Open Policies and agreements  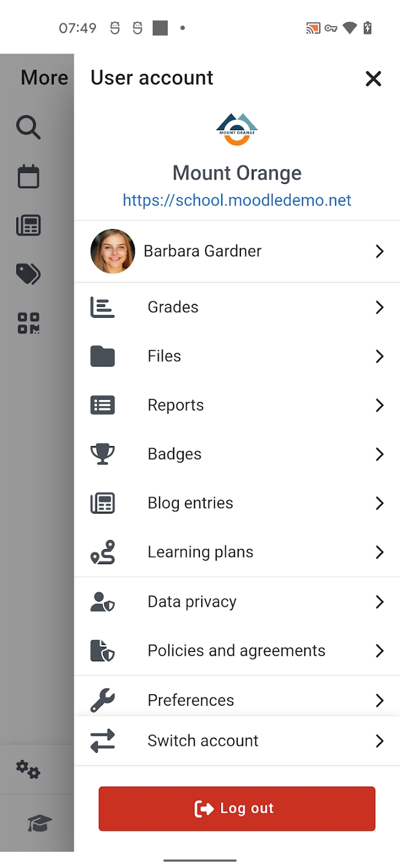(x=236, y=651)
